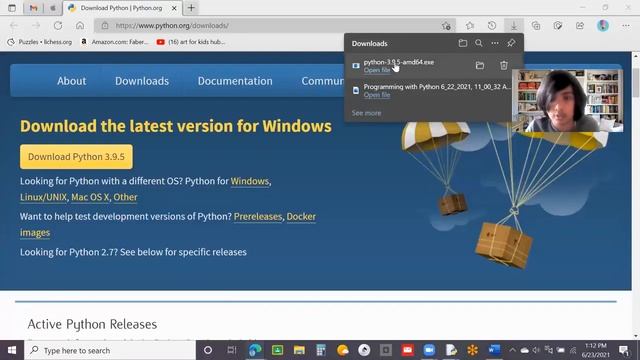This screenshot has height=360, width=640.
Task: Open the Docker images link
Action: tap(301, 216)
